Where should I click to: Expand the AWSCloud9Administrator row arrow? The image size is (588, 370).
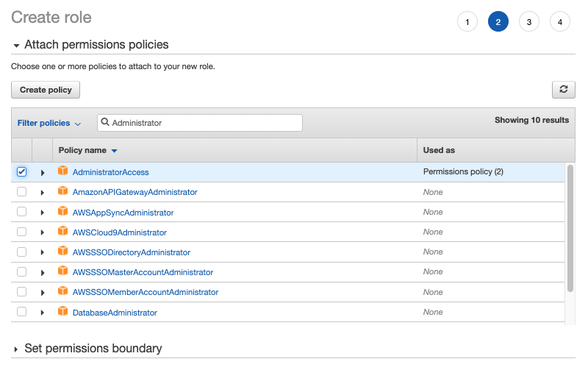point(43,232)
